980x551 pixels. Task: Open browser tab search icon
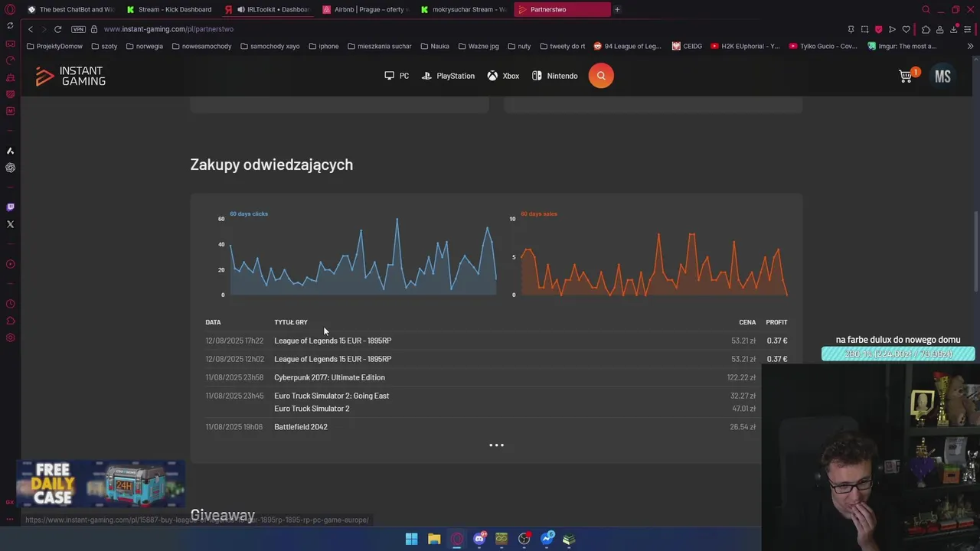point(926,9)
